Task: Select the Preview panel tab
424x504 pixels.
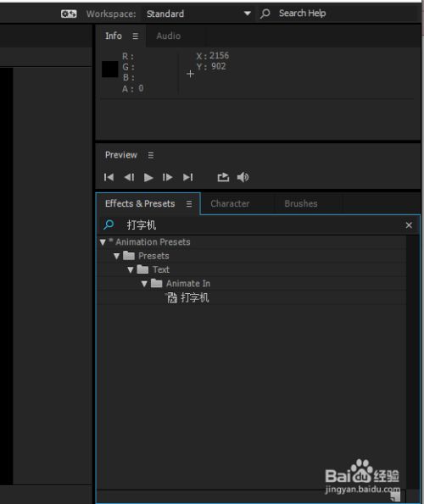Action: click(x=121, y=155)
